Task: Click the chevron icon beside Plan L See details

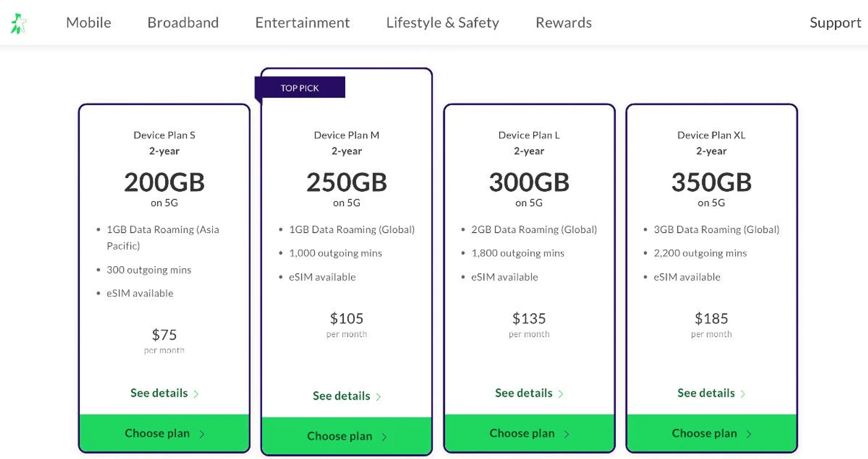Action: coord(561,394)
